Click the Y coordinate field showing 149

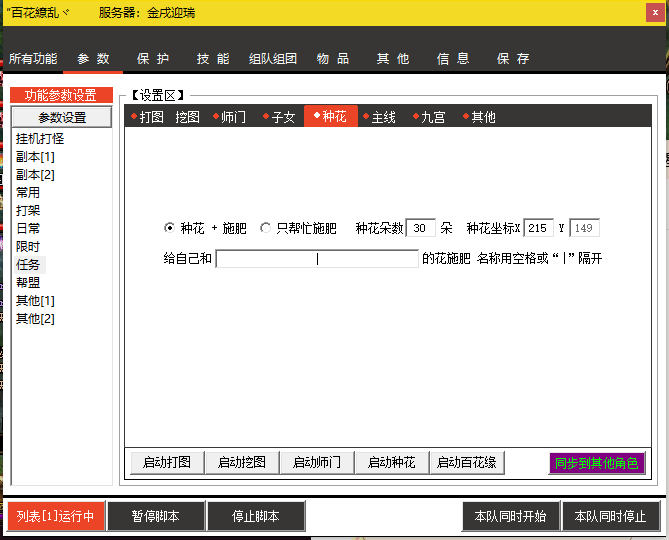(x=584, y=228)
